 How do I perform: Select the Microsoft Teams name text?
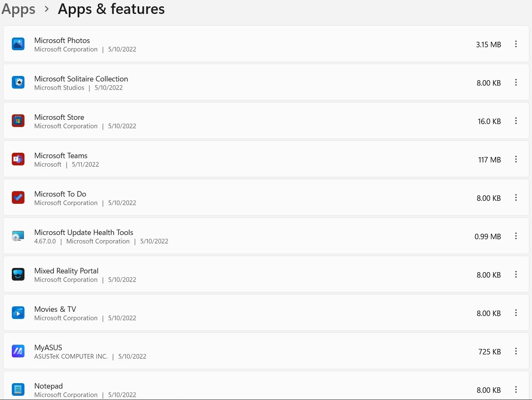tap(61, 156)
